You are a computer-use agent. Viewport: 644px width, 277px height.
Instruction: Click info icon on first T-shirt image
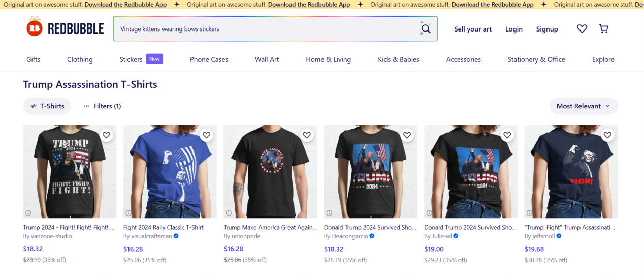(28, 213)
